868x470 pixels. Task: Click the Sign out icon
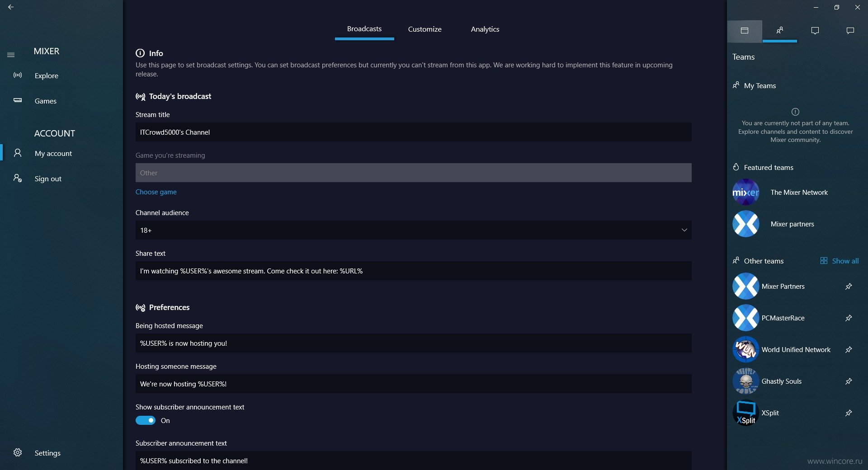pyautogui.click(x=18, y=178)
